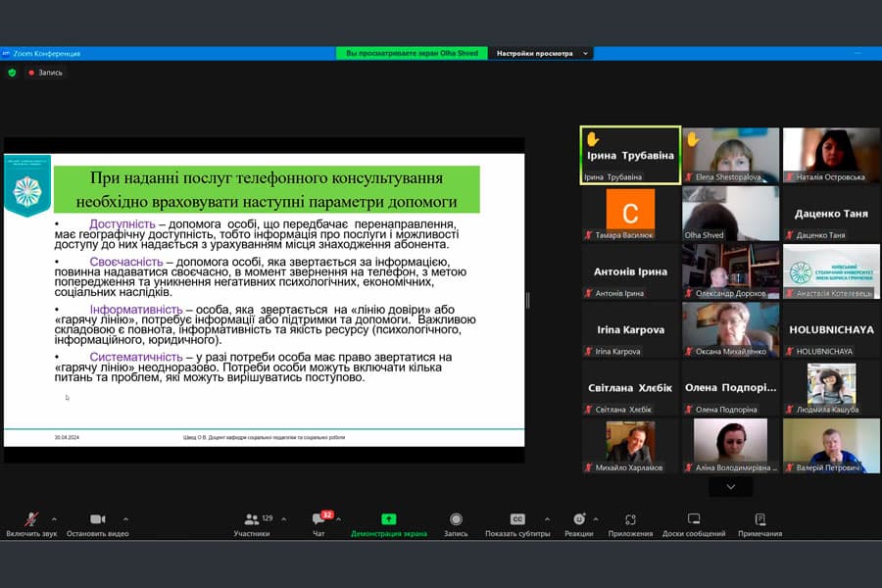Open the Приложения apps icon
Screen dimensions: 882x588
tap(630, 519)
